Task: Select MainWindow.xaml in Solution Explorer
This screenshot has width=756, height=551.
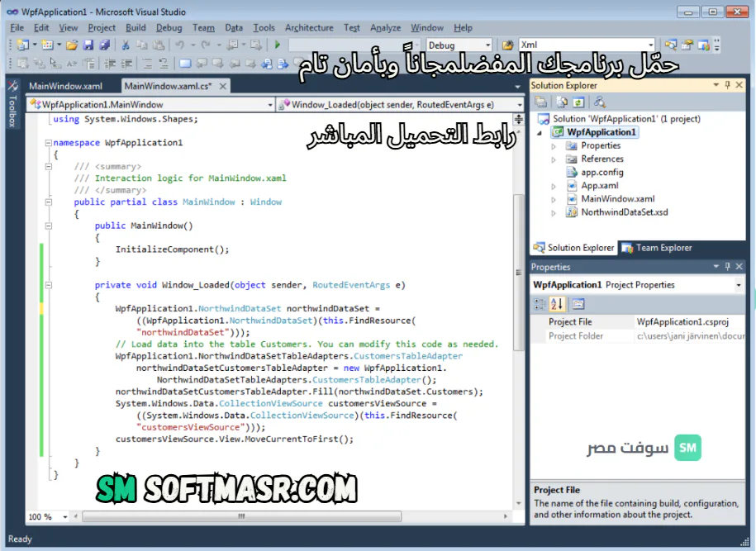Action: [618, 199]
